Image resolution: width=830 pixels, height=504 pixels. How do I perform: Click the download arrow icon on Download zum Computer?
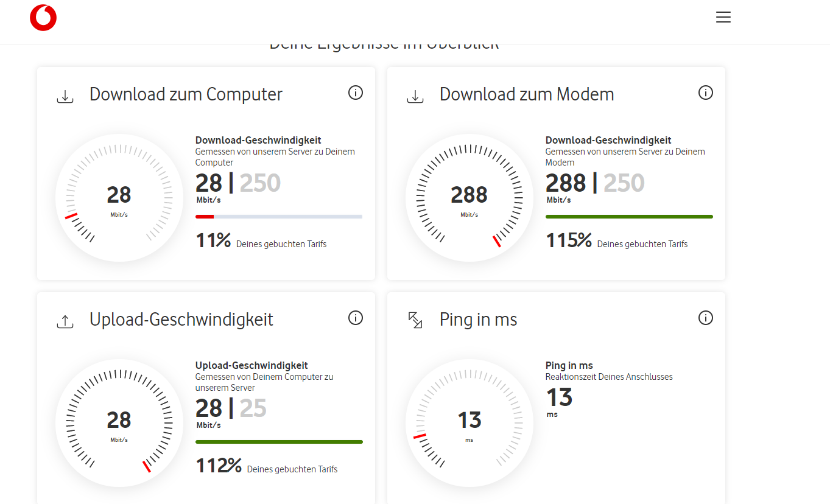point(65,95)
